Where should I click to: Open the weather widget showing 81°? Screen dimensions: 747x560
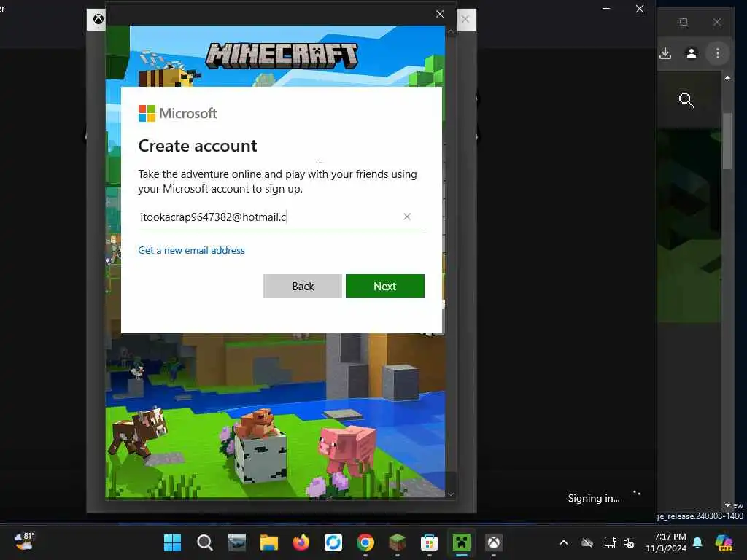pyautogui.click(x=24, y=542)
